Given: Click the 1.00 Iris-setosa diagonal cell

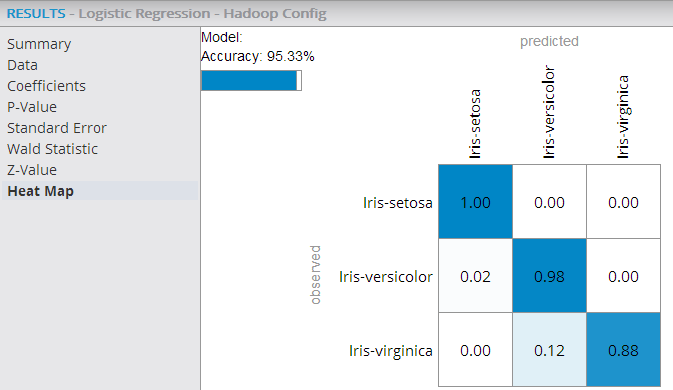Looking at the screenshot, I should click(x=475, y=202).
